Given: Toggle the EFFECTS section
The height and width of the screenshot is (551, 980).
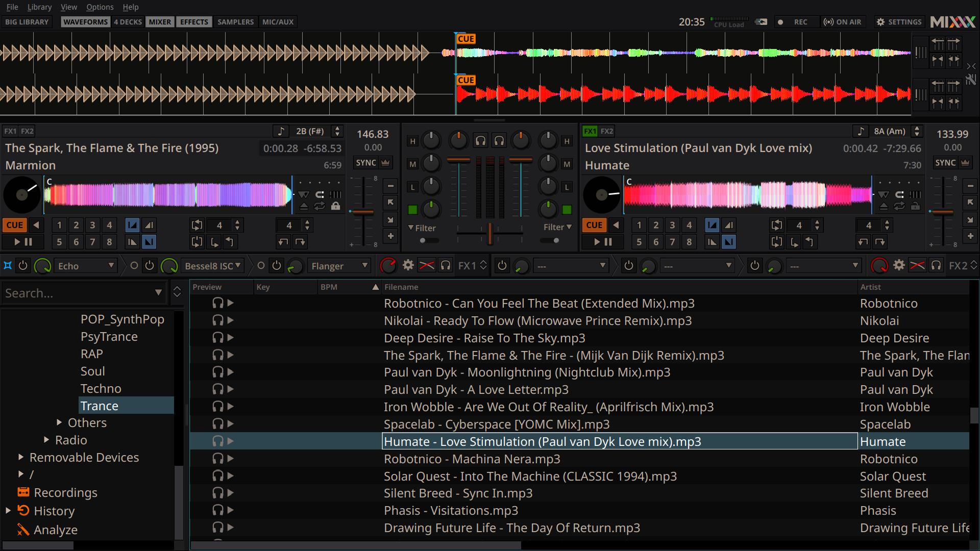Looking at the screenshot, I should click(194, 22).
